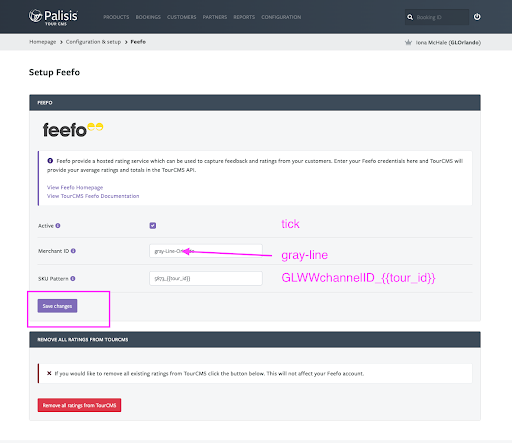This screenshot has width=512, height=443.
Task: Open the Bookings menu
Action: click(x=148, y=17)
